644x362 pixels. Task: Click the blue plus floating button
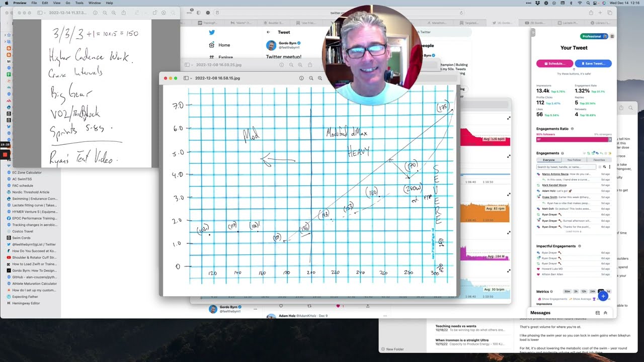coord(603,296)
